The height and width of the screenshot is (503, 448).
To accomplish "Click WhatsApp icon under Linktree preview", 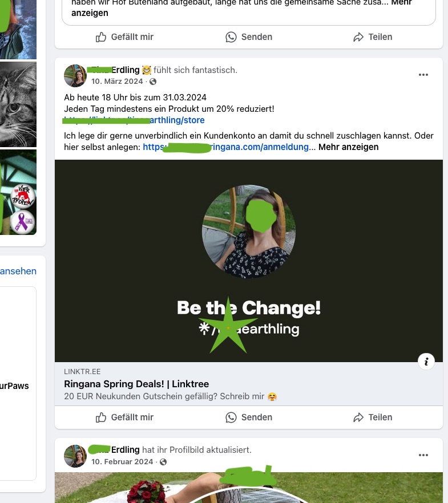I will (x=231, y=417).
